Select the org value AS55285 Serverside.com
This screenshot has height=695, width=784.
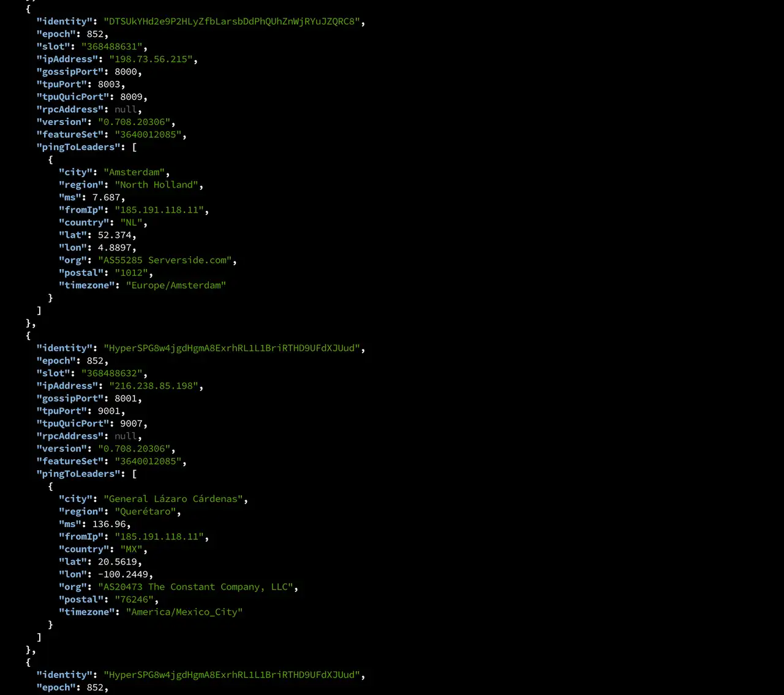(x=164, y=260)
